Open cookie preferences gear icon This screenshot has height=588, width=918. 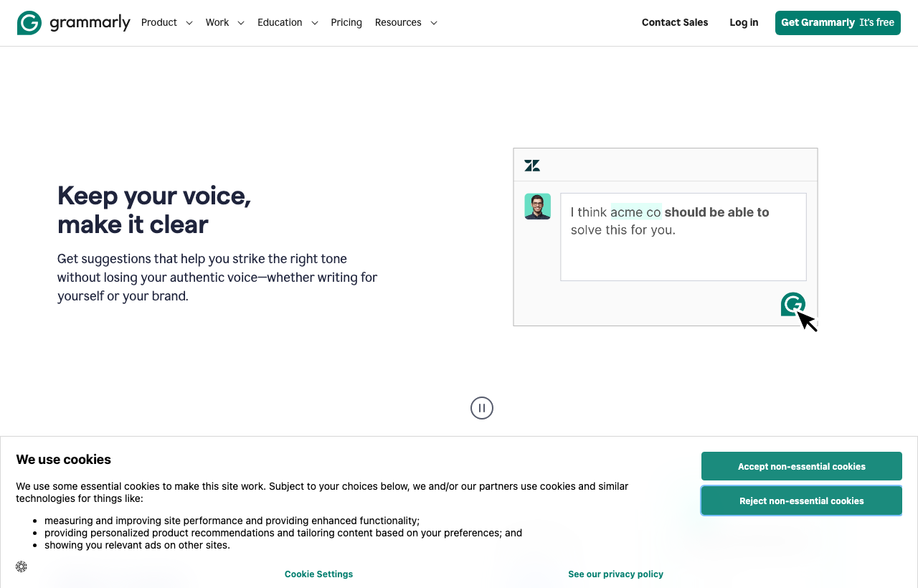click(22, 566)
